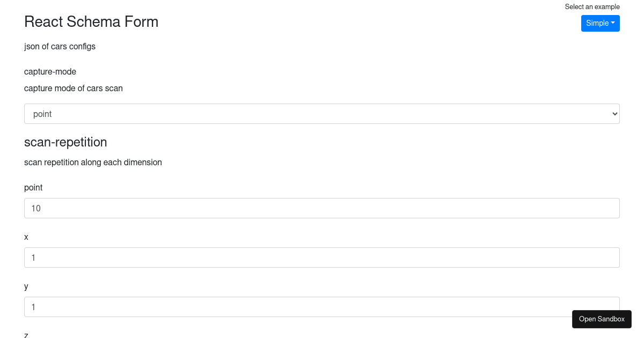
Task: Click the point field label
Action: [x=33, y=188]
